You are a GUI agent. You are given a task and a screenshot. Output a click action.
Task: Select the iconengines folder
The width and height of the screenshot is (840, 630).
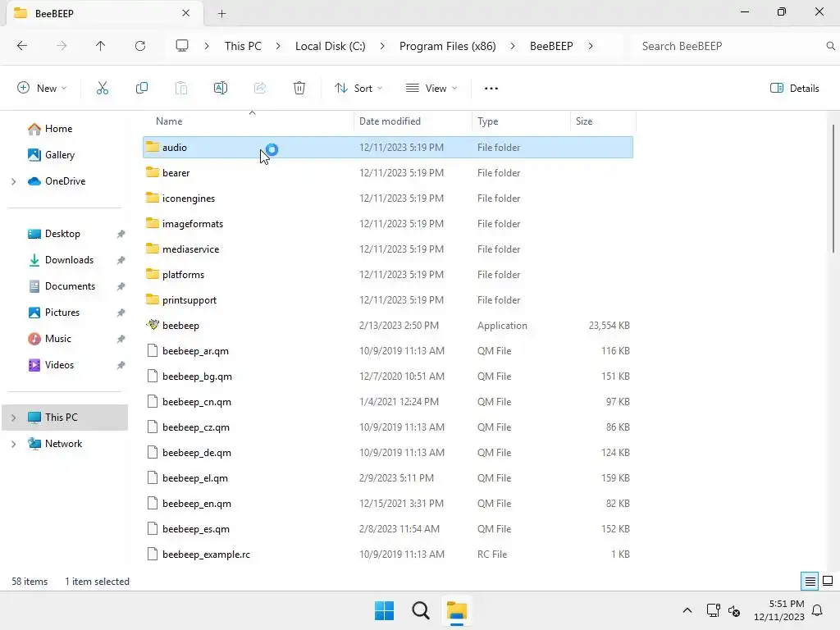pos(388,199)
